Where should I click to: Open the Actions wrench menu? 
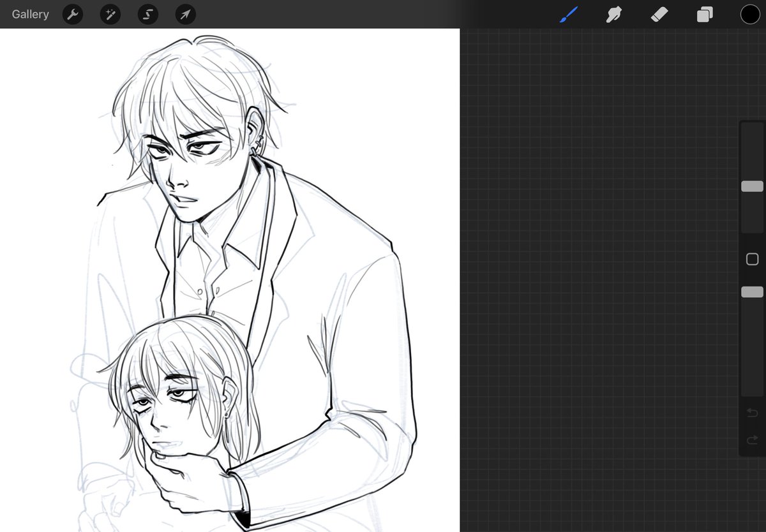[73, 14]
